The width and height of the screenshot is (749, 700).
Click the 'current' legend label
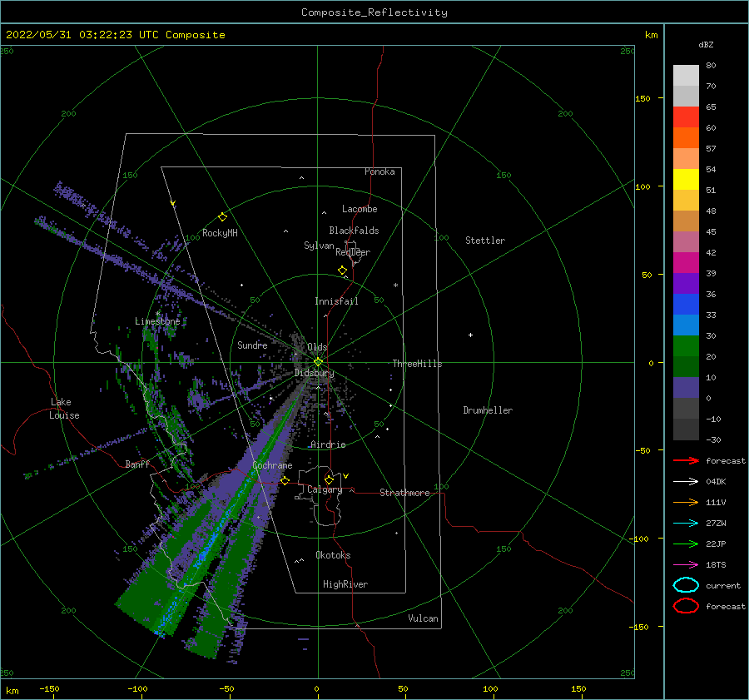pos(723,585)
